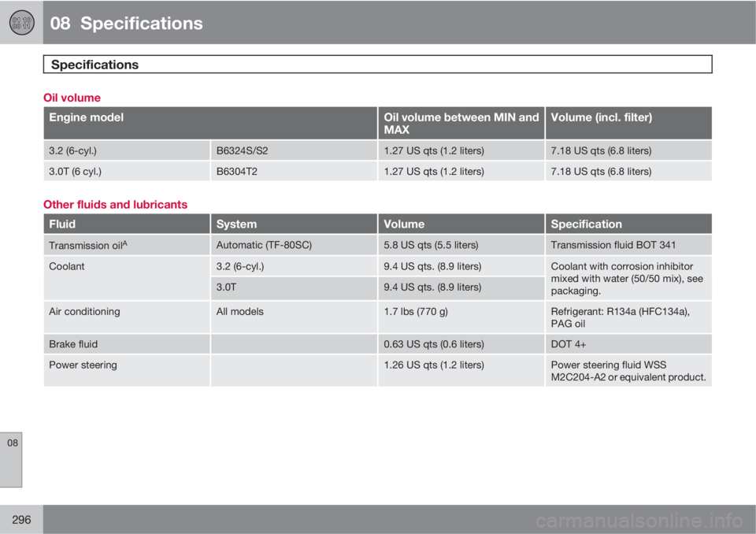Select engine code 'B6304T2'
The image size is (756, 534).
(x=294, y=171)
